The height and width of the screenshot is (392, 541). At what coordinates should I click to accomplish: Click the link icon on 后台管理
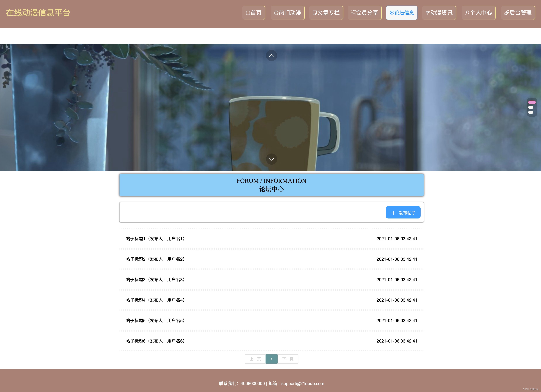point(507,13)
